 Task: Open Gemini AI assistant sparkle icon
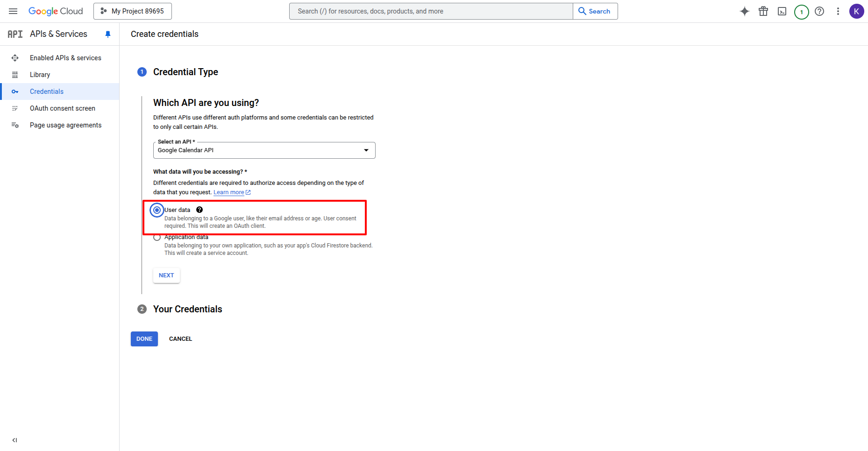(x=745, y=11)
